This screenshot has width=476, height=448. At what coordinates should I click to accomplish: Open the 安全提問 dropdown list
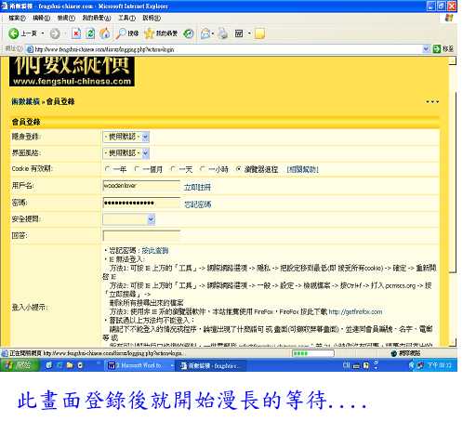(x=129, y=219)
